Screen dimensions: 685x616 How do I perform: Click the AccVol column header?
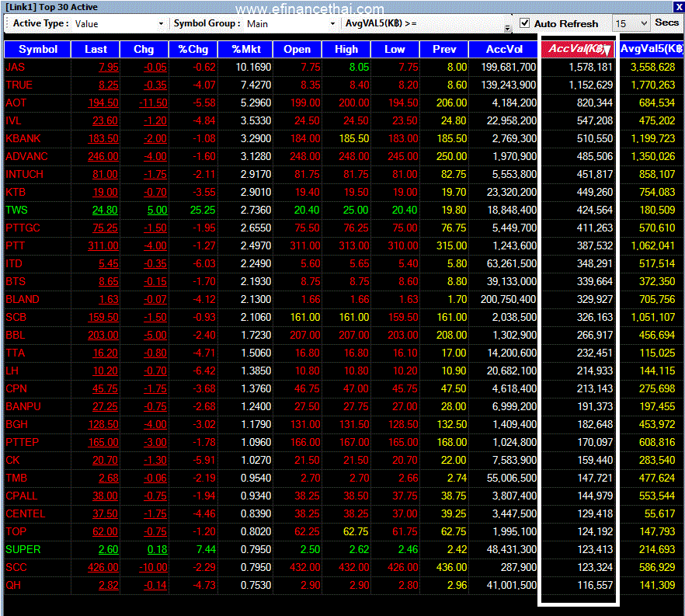pyautogui.click(x=503, y=50)
